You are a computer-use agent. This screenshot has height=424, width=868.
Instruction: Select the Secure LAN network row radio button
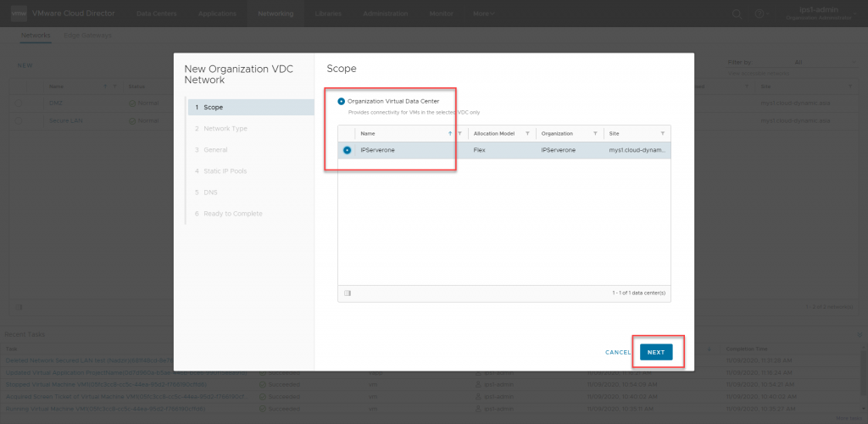coord(19,120)
